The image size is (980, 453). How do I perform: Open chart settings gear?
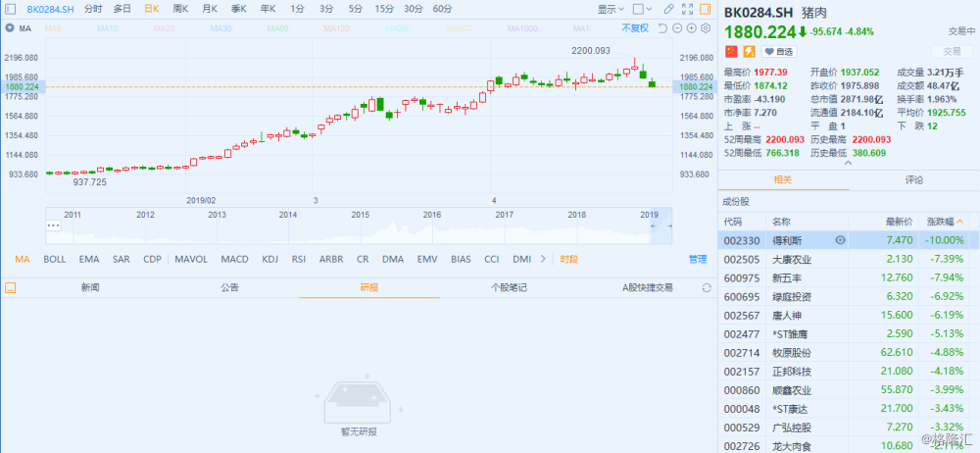point(706,28)
